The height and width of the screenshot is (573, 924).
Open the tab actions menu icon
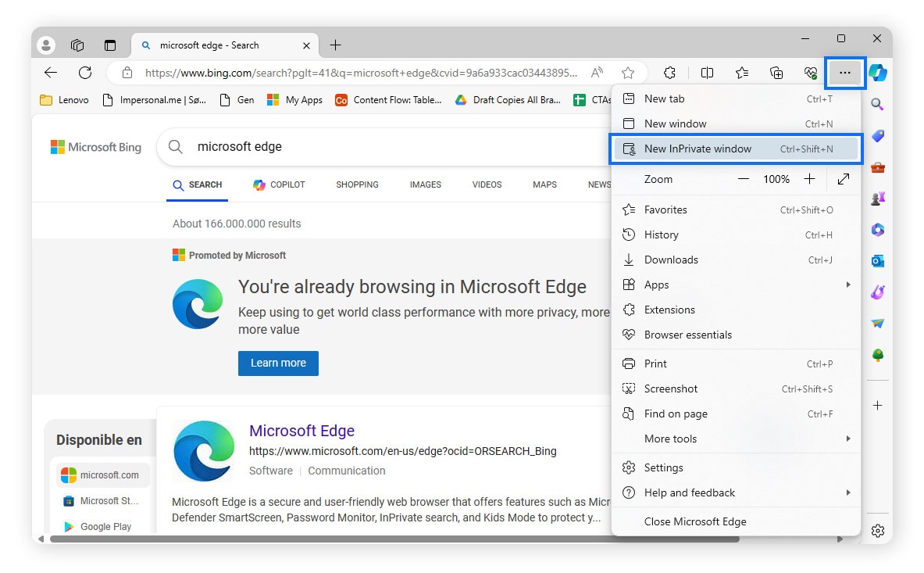tap(110, 45)
